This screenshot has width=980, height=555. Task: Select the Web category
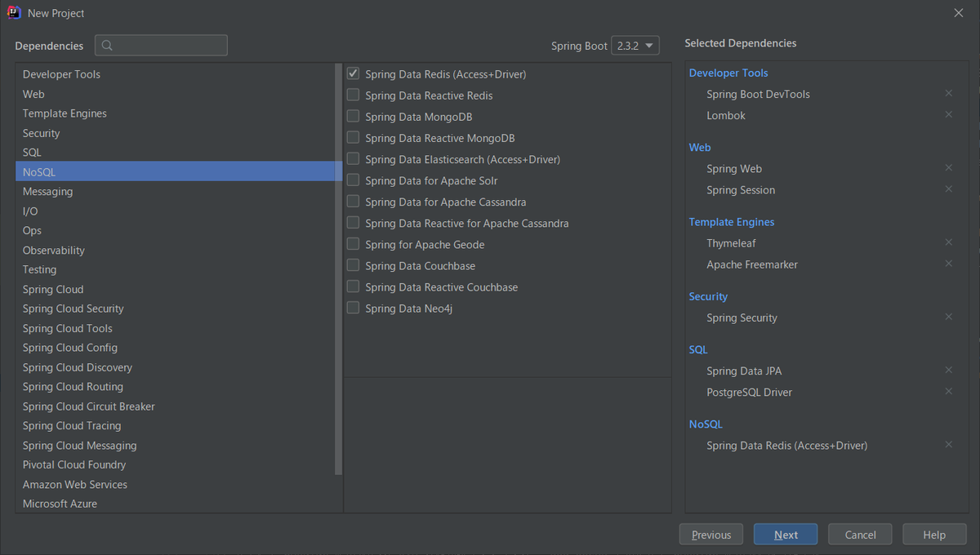point(175,94)
